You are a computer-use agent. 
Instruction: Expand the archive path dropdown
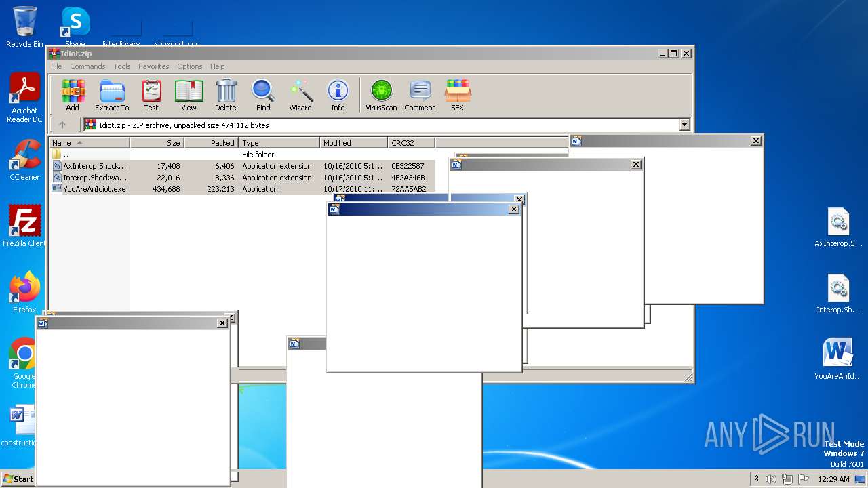[x=684, y=125]
